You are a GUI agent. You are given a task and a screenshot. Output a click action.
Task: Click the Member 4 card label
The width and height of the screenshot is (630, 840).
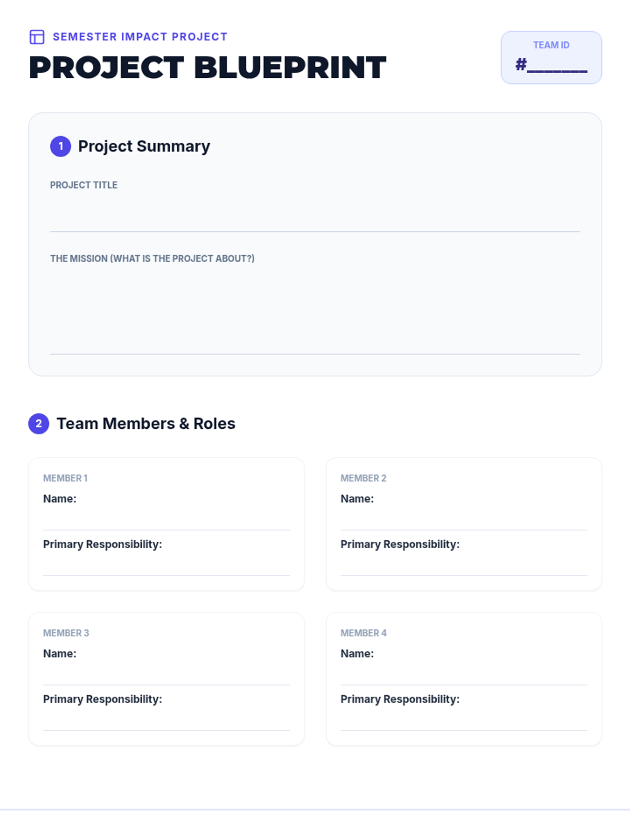pos(363,633)
